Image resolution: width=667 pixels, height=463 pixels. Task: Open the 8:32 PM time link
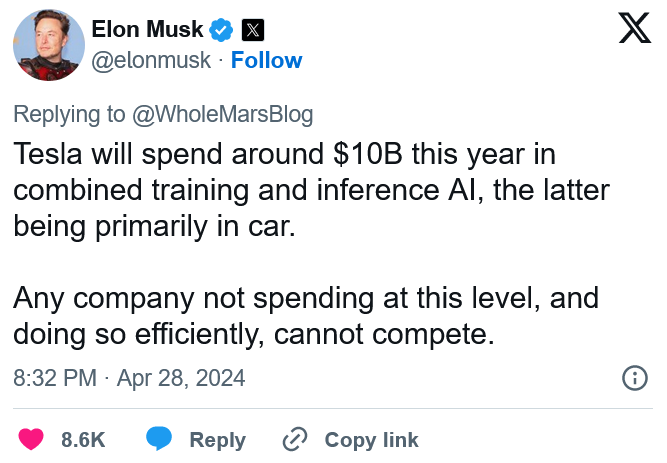[55, 378]
